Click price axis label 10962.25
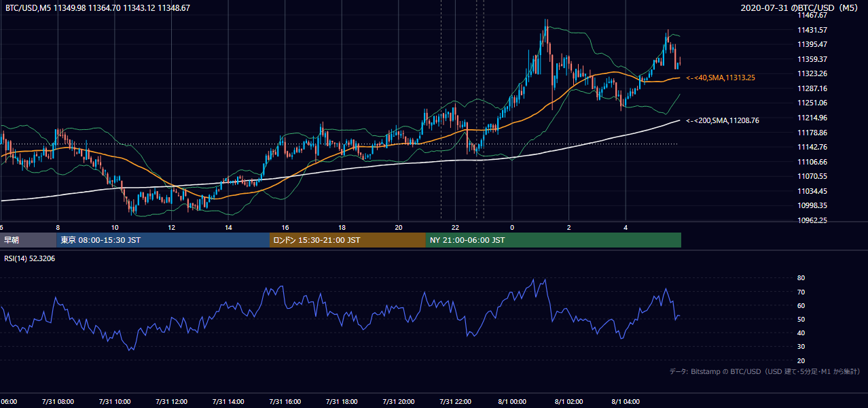This screenshot has height=408, width=868. click(x=812, y=220)
